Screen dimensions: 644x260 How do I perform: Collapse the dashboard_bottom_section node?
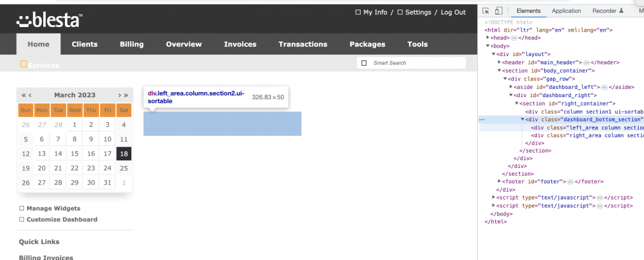(x=522, y=120)
